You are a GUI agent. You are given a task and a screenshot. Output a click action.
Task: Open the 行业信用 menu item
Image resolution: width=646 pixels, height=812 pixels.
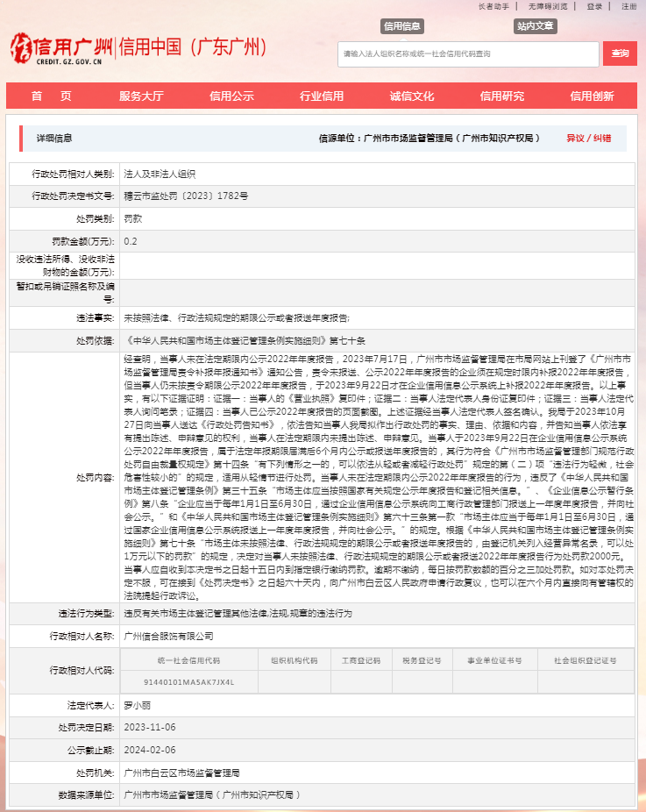[x=322, y=96]
